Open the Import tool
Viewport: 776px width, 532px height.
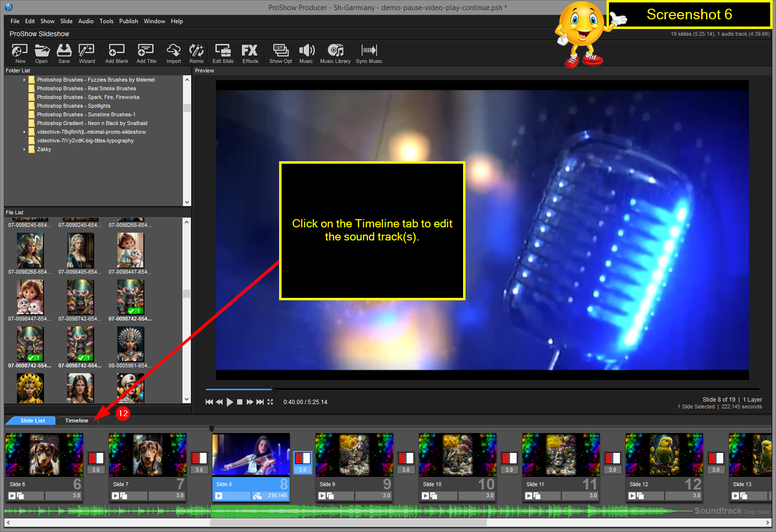coord(174,53)
